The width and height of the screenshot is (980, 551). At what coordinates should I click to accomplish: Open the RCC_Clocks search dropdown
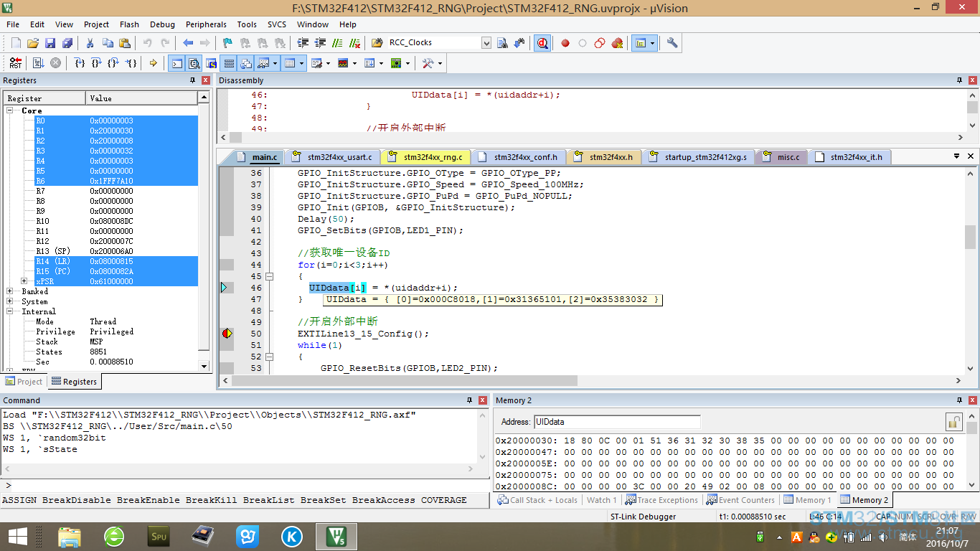coord(486,43)
